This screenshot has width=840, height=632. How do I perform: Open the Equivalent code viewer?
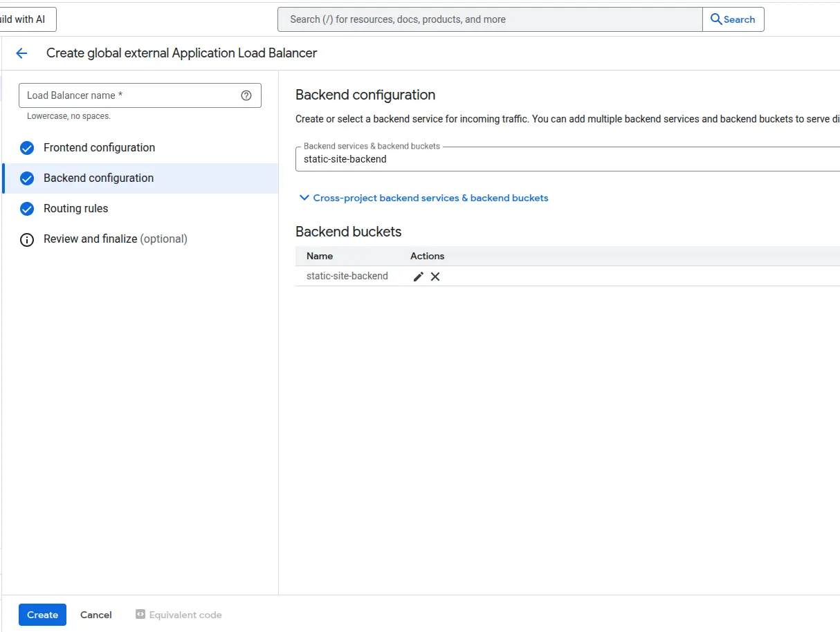(179, 614)
